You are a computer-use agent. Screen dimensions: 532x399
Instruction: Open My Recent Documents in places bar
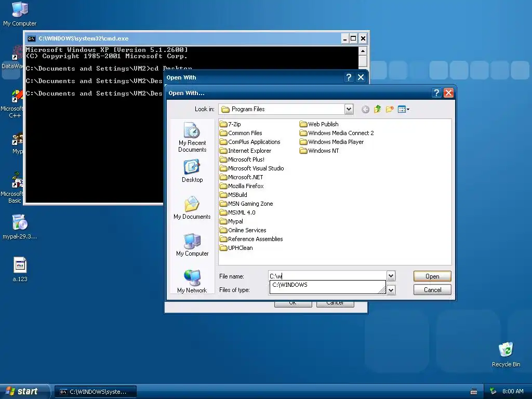192,137
